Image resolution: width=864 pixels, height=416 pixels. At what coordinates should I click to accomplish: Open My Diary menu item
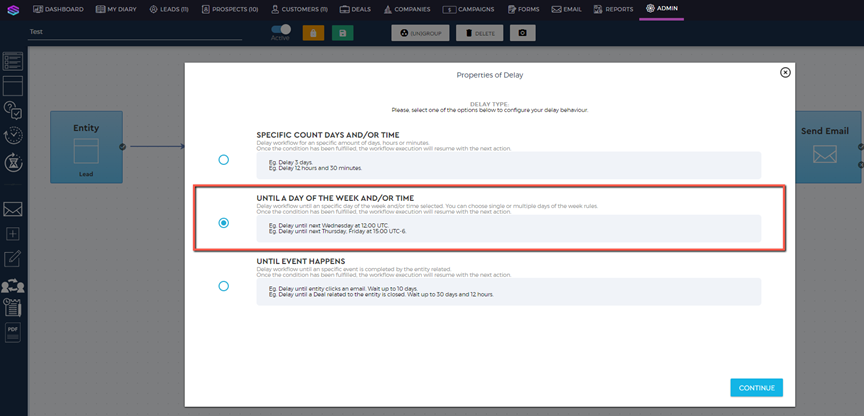point(116,9)
